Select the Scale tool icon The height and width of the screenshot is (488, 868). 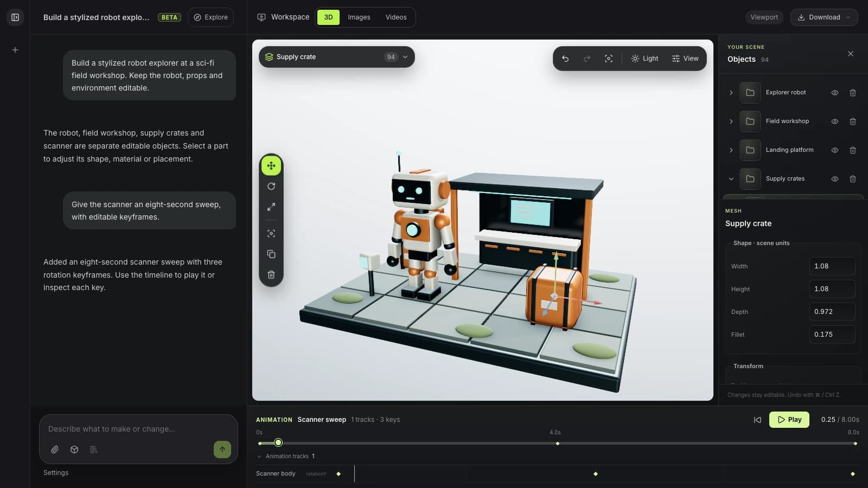coord(271,207)
